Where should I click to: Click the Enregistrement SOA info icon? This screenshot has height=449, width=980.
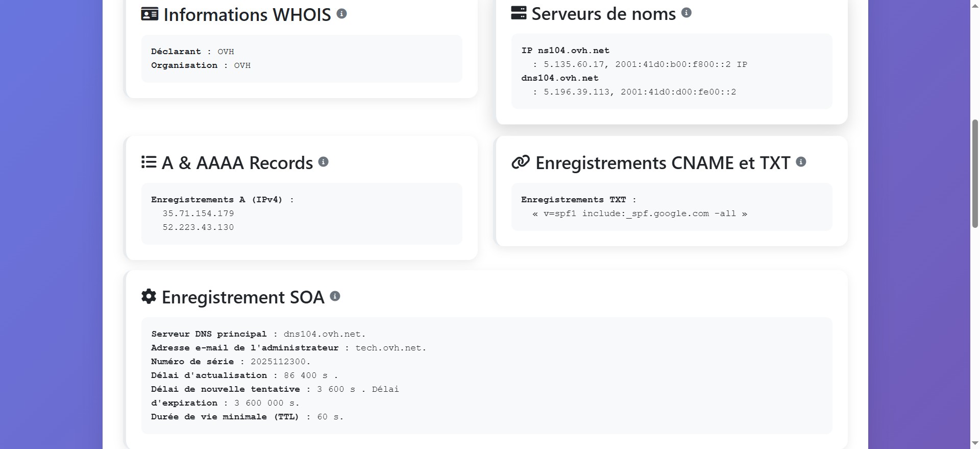coord(335,296)
